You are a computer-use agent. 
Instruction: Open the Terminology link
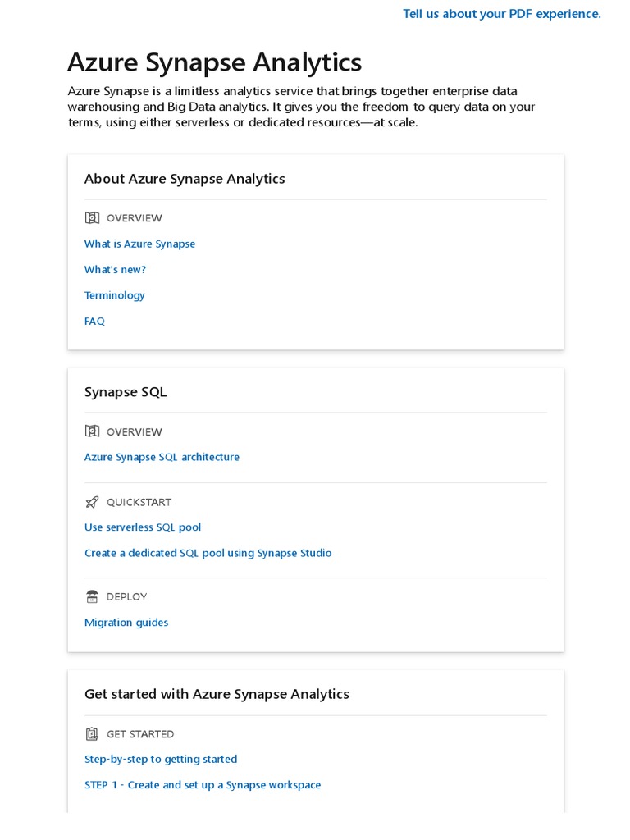[115, 295]
